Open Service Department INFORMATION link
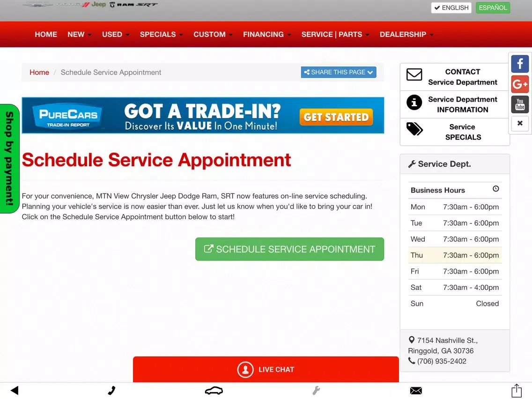This screenshot has width=532, height=399. 462,104
